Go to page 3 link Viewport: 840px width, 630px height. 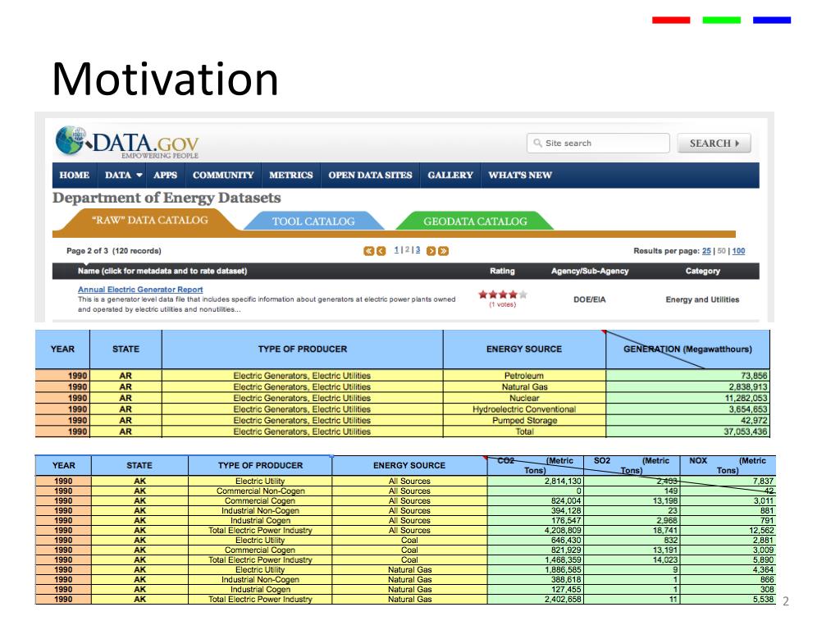[x=418, y=249]
